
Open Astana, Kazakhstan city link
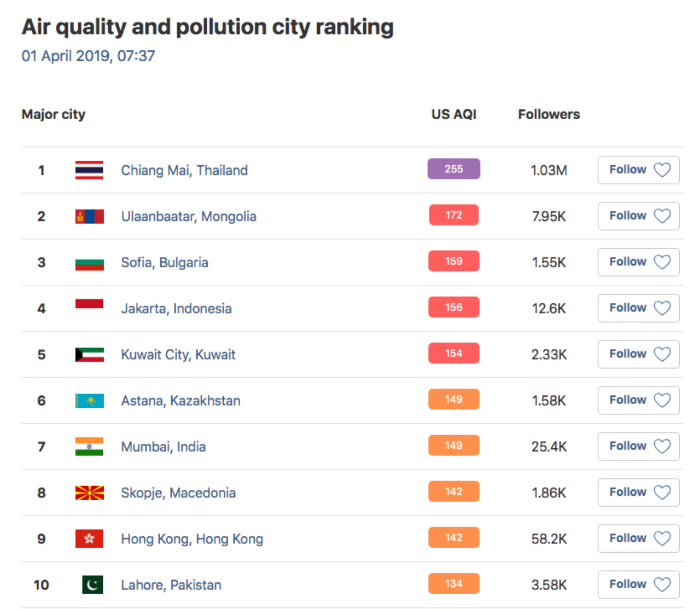(x=180, y=401)
